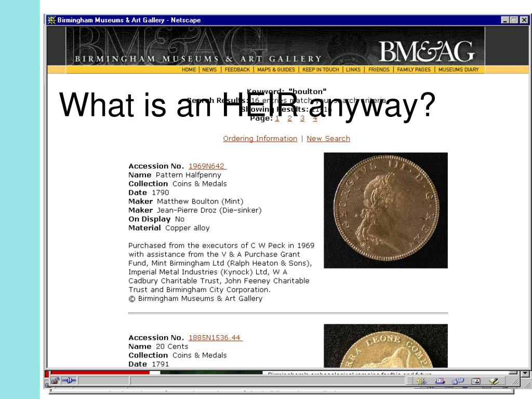Start a New Search link
The image size is (532, 399).
(328, 138)
